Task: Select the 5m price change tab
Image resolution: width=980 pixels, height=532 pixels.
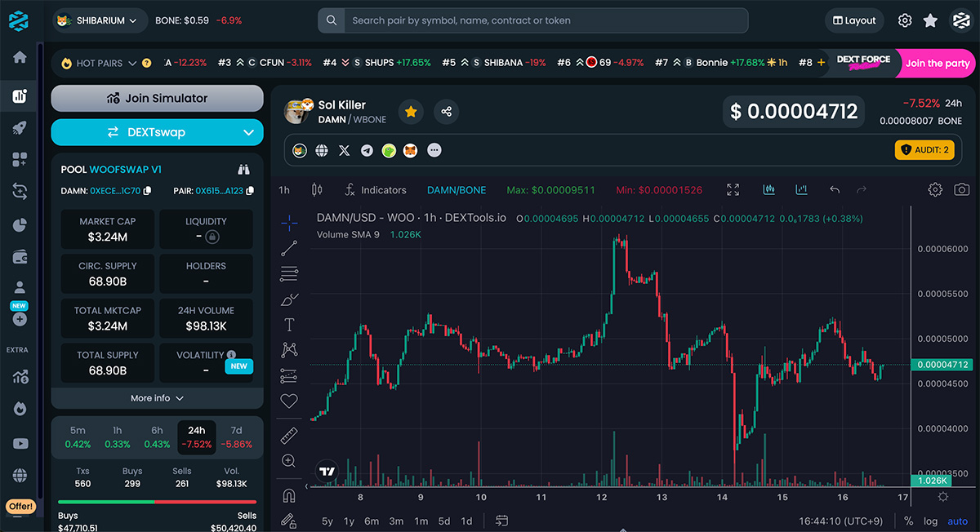Action: 78,437
